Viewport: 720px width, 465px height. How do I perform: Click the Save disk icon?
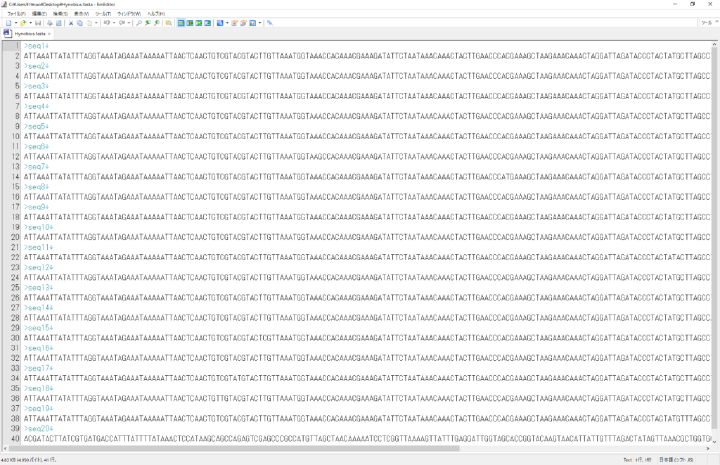[38, 22]
